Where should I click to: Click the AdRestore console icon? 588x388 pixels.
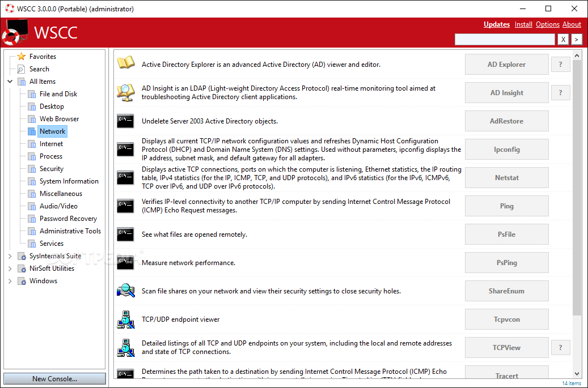pyautogui.click(x=125, y=121)
